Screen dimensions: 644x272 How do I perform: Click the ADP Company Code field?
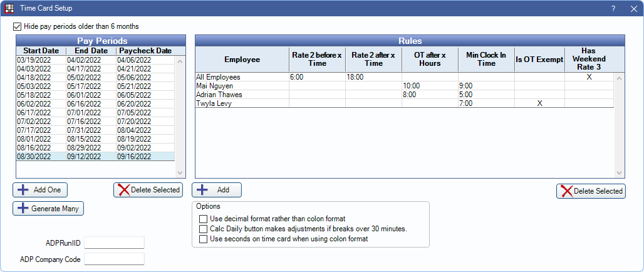click(114, 259)
